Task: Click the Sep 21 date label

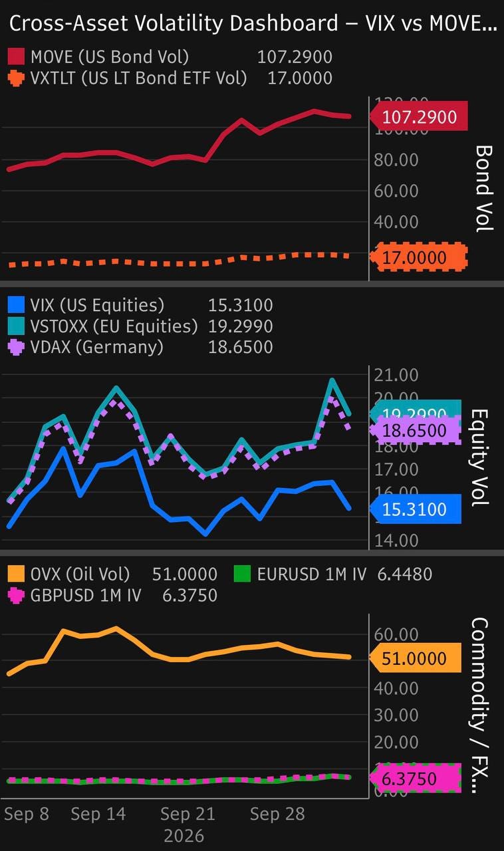Action: (x=188, y=814)
